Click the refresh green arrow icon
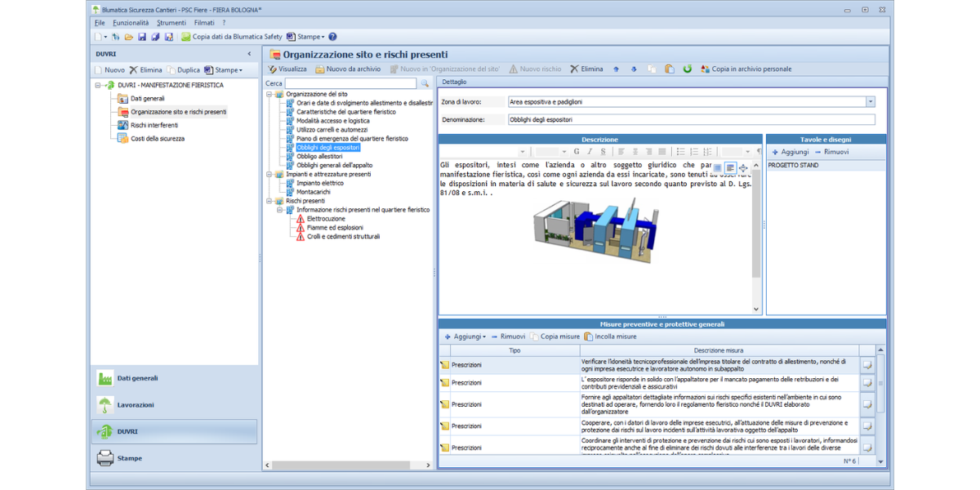980x490 pixels. [x=687, y=69]
